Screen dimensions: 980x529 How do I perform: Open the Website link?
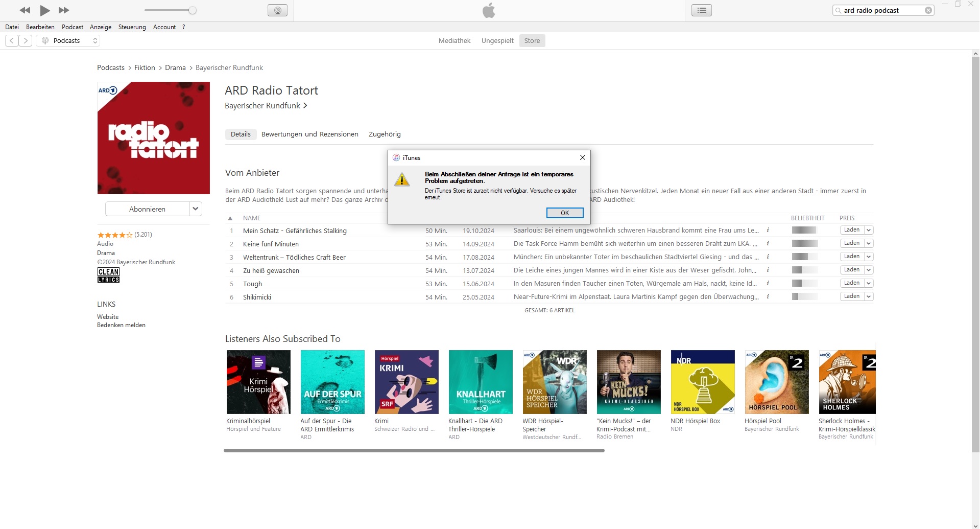coord(108,317)
